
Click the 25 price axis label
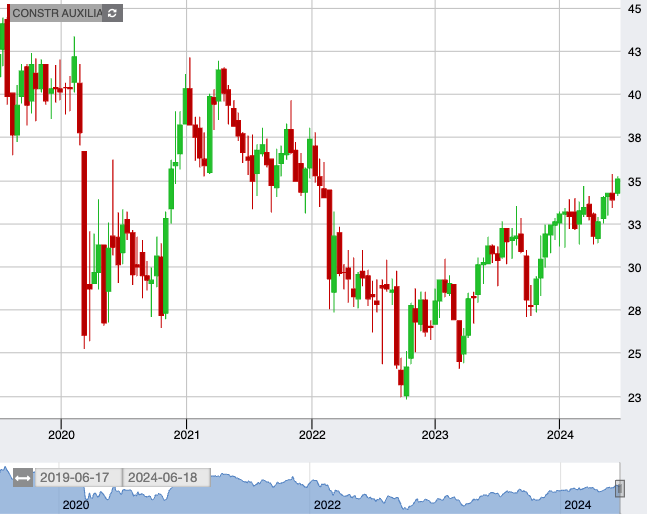point(634,354)
